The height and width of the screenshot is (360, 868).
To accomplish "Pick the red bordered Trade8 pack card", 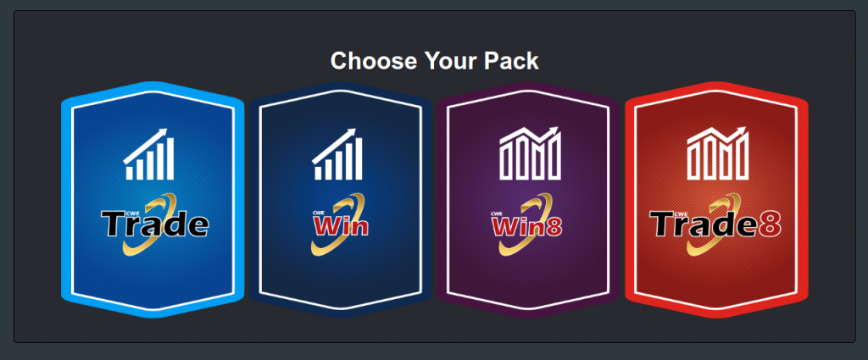I will point(716,200).
